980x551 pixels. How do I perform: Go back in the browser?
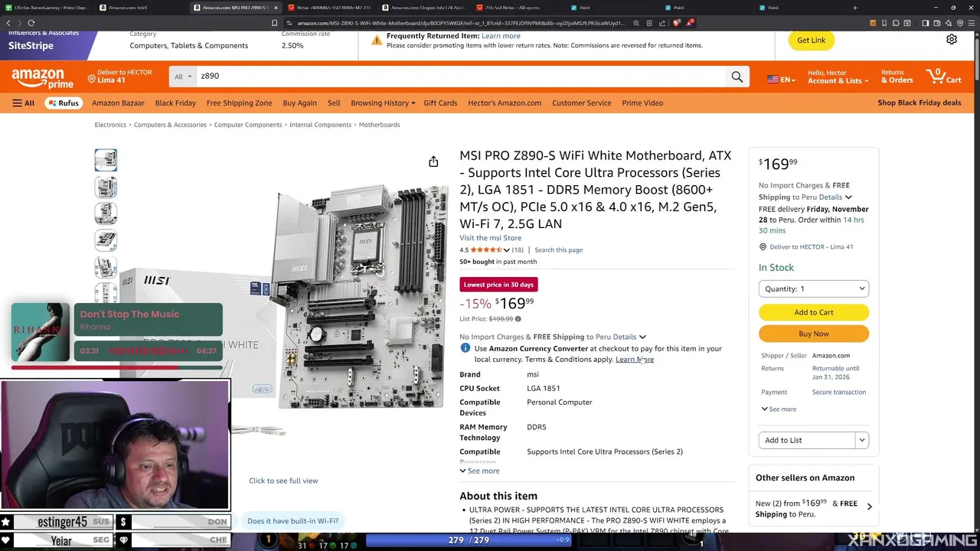point(9,23)
